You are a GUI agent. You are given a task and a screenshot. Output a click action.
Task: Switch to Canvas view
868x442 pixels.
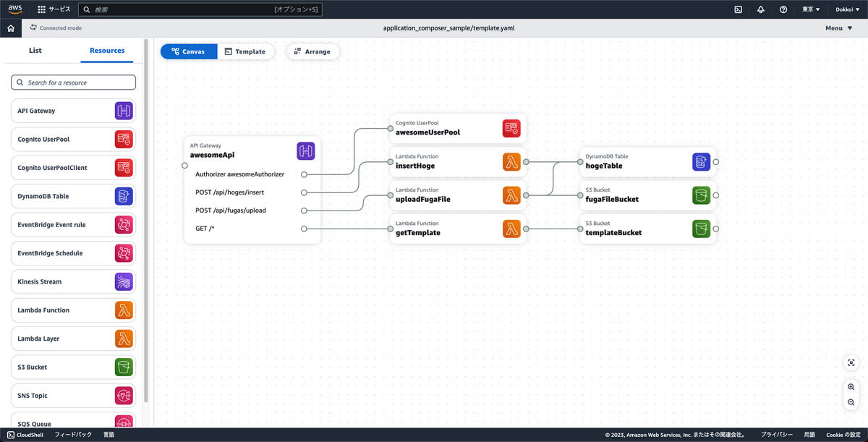click(x=189, y=51)
